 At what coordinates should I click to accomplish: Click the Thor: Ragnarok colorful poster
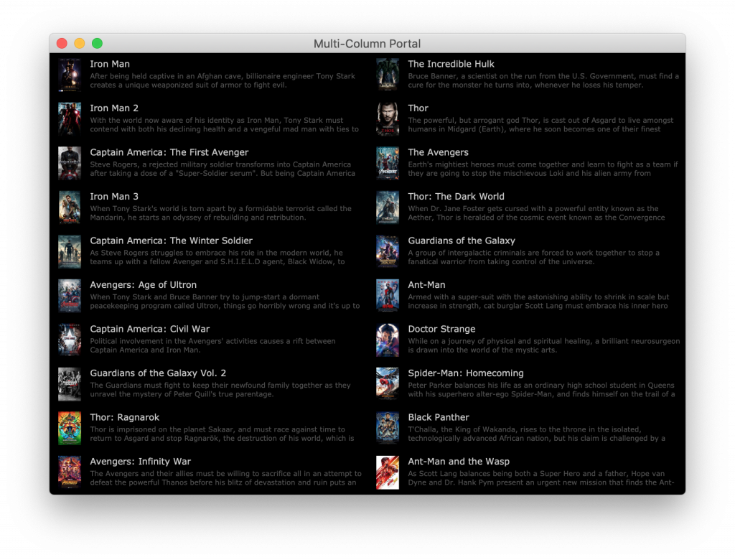coord(70,429)
